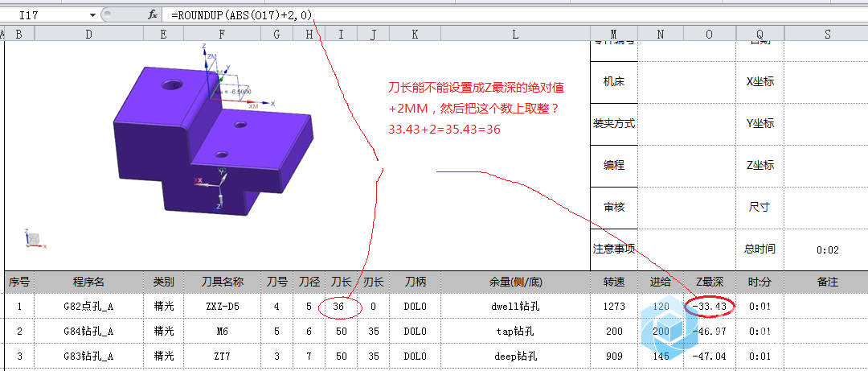The height and width of the screenshot is (371, 868).
Task: Click the spindle speed cell 909
Action: click(614, 356)
